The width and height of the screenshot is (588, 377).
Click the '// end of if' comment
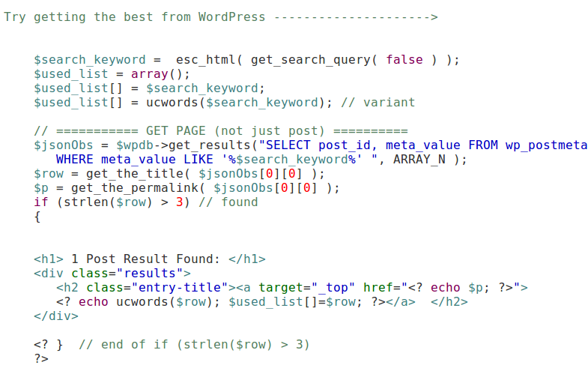194,344
